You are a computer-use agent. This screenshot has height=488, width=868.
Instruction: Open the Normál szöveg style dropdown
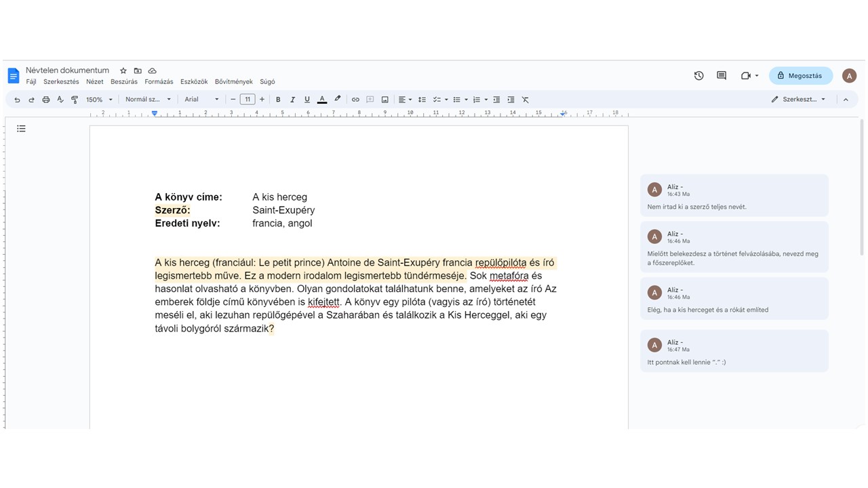click(x=148, y=100)
